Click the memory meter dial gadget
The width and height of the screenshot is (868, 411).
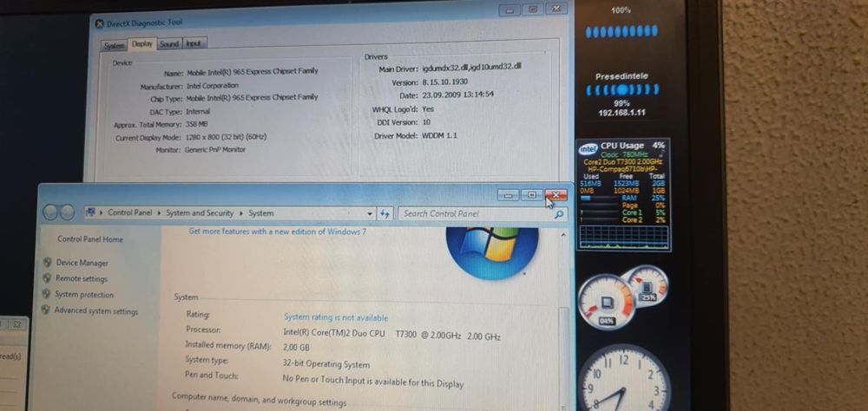[646, 285]
